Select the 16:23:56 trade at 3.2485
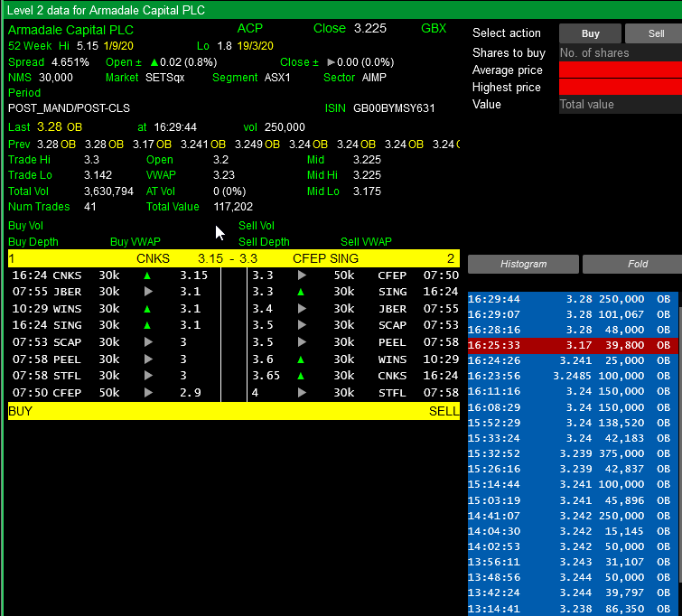The height and width of the screenshot is (616, 682). [573, 376]
